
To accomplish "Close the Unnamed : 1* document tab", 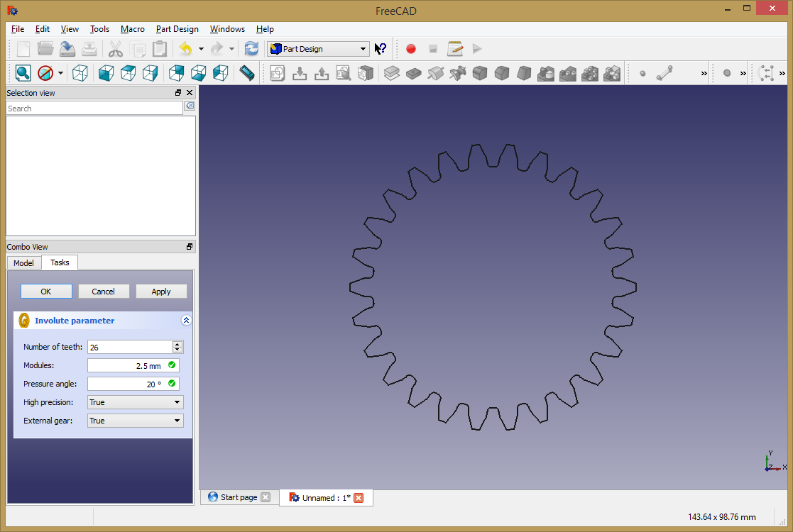I will coord(359,498).
